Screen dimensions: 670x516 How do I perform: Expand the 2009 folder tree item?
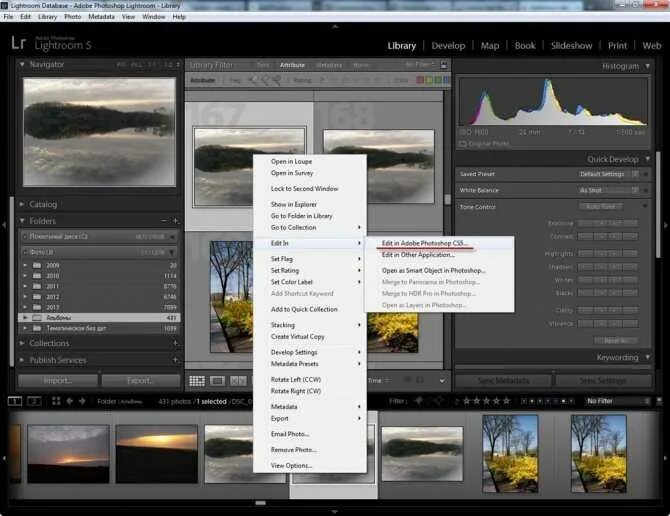coord(26,265)
